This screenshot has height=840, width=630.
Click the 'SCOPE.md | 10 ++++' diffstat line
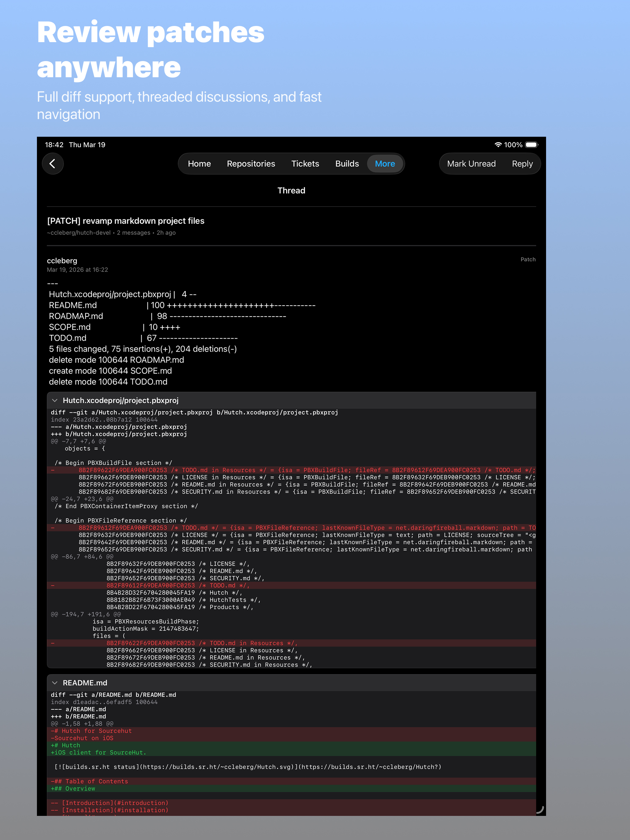[x=114, y=327]
